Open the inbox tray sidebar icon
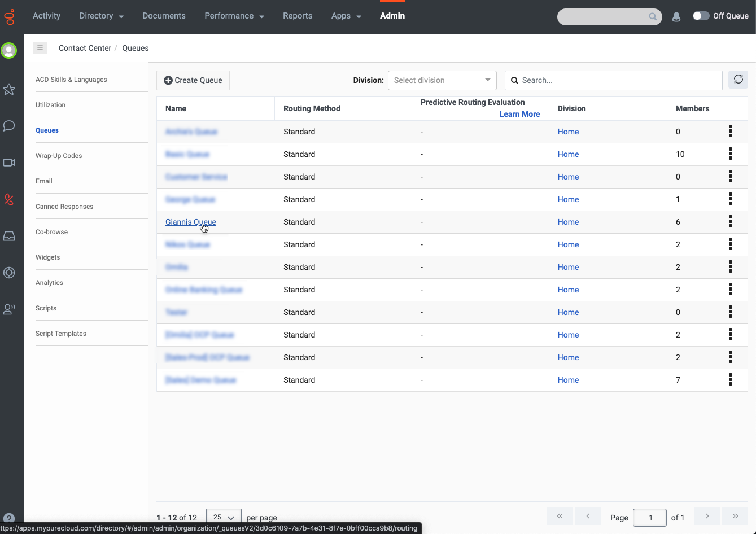The height and width of the screenshot is (534, 756). 9,236
